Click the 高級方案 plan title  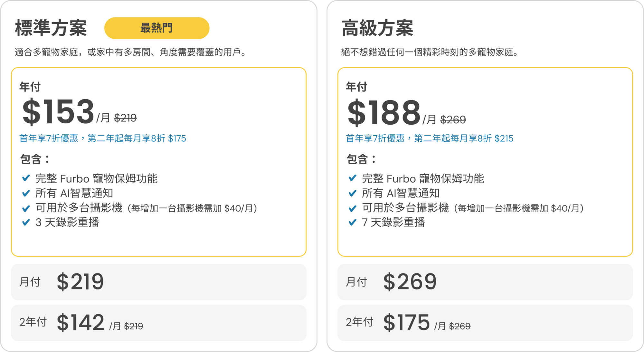pyautogui.click(x=377, y=28)
